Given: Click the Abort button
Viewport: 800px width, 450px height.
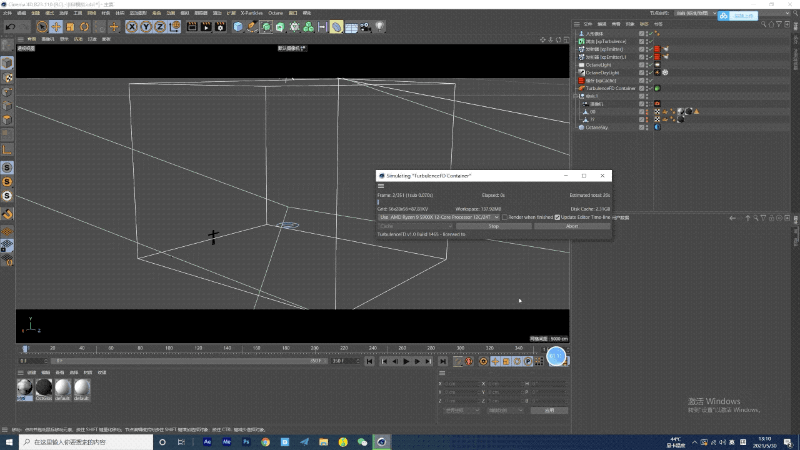Looking at the screenshot, I should coord(572,226).
